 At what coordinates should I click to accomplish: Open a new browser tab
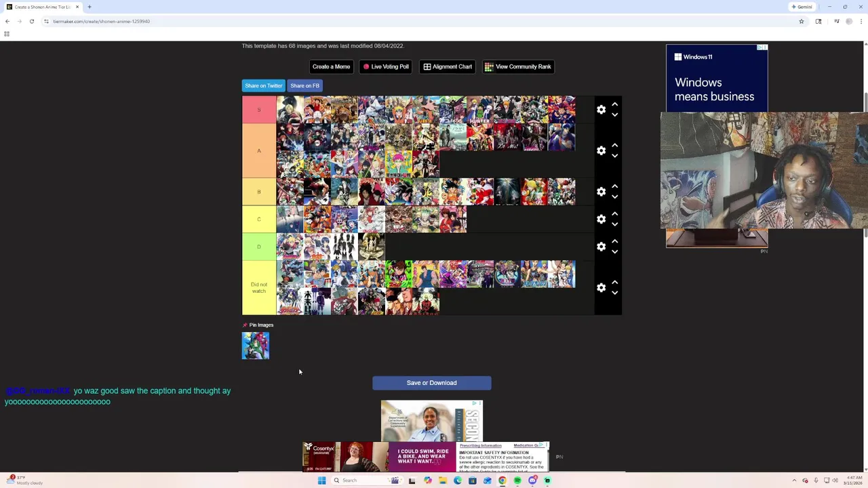(89, 7)
